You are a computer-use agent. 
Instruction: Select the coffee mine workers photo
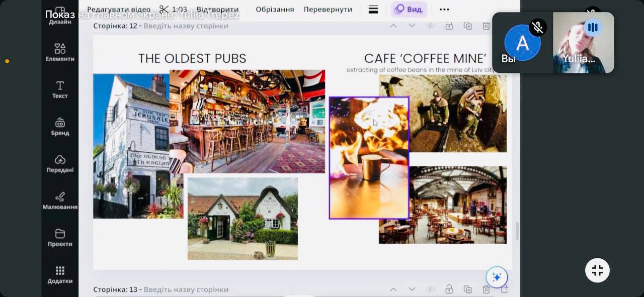(457, 114)
